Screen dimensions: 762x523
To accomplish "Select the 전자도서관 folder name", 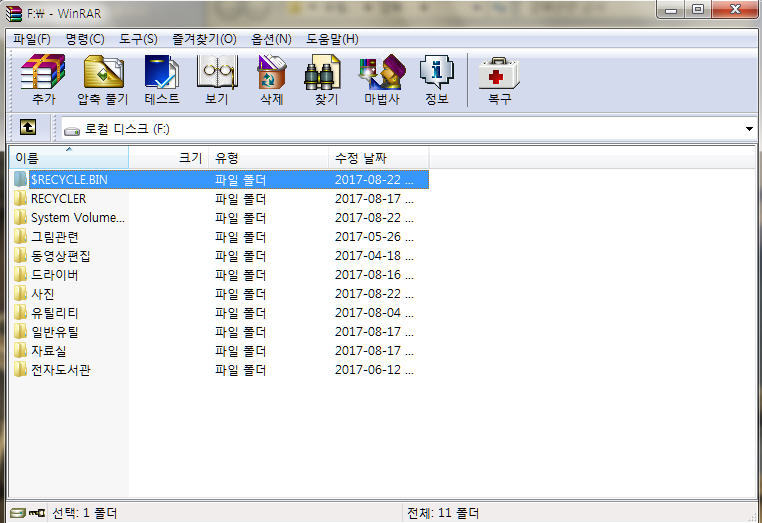I will tap(61, 370).
